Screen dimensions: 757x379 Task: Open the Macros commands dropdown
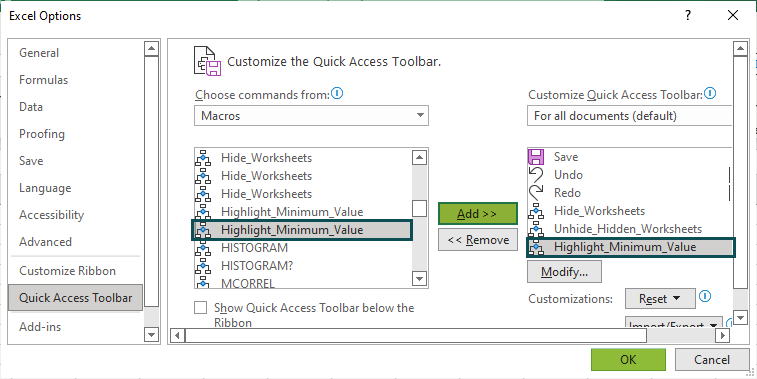(311, 116)
